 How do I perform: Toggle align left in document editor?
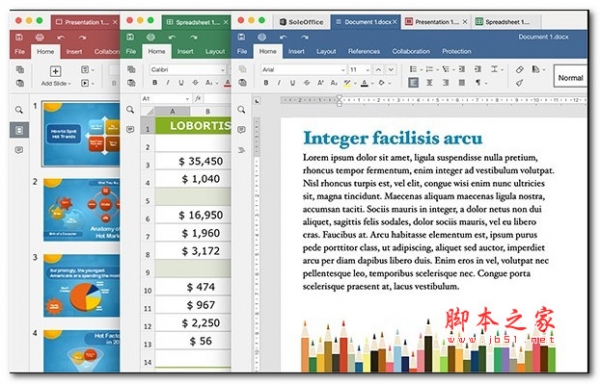[x=413, y=83]
